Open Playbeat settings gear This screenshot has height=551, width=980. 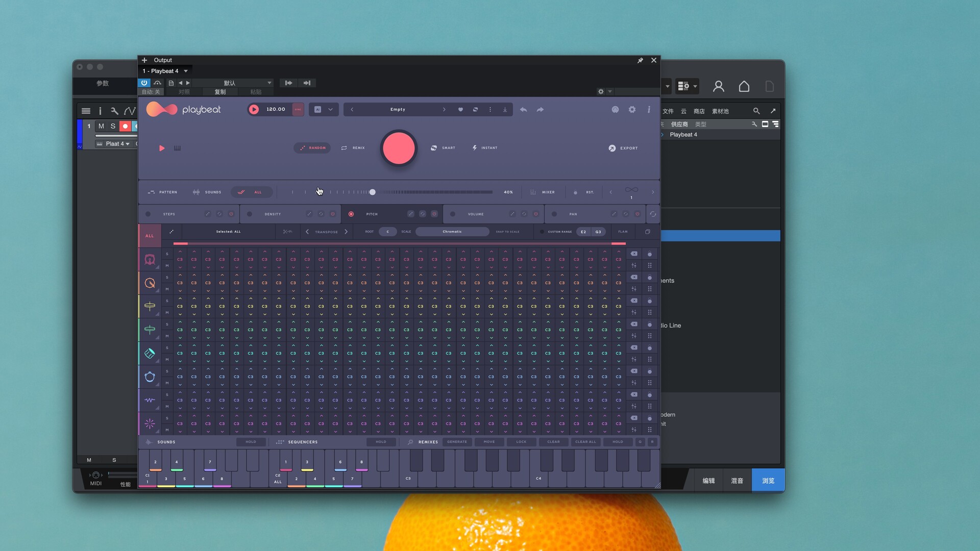tap(632, 109)
